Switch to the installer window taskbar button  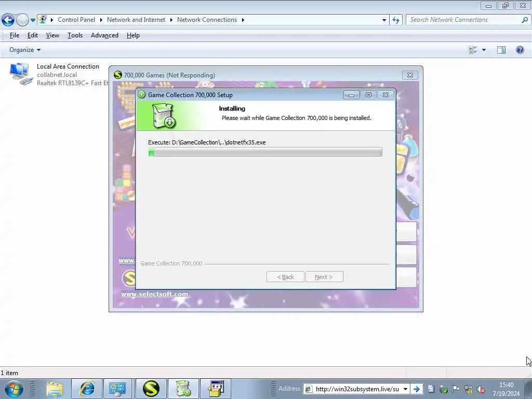click(216, 389)
